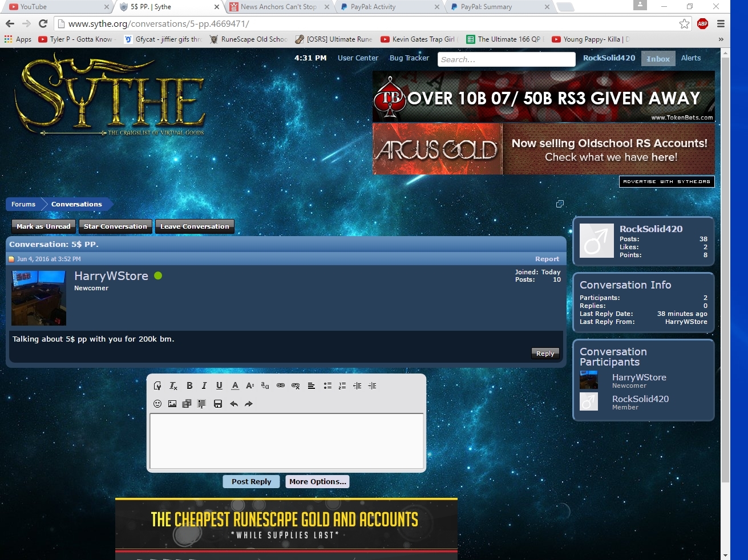The width and height of the screenshot is (748, 560).
Task: Open Apps shortcut in bookmarks bar
Action: click(18, 39)
